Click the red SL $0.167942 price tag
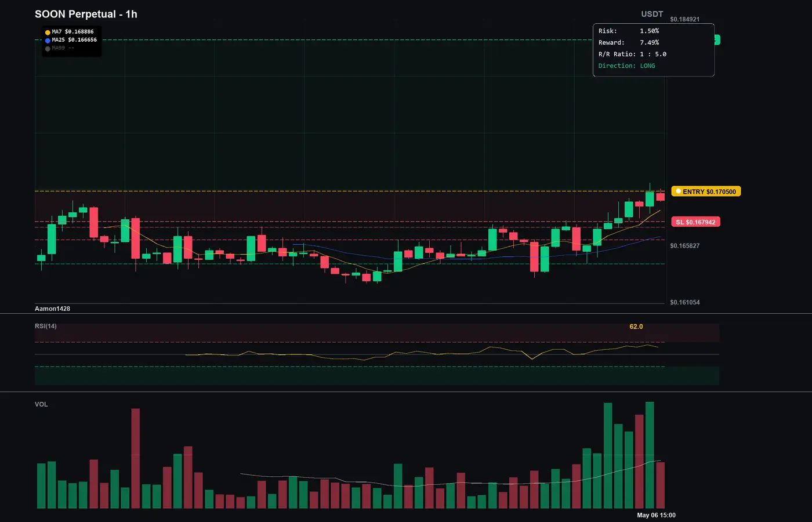Screen dimensions: 812x522 click(x=695, y=222)
